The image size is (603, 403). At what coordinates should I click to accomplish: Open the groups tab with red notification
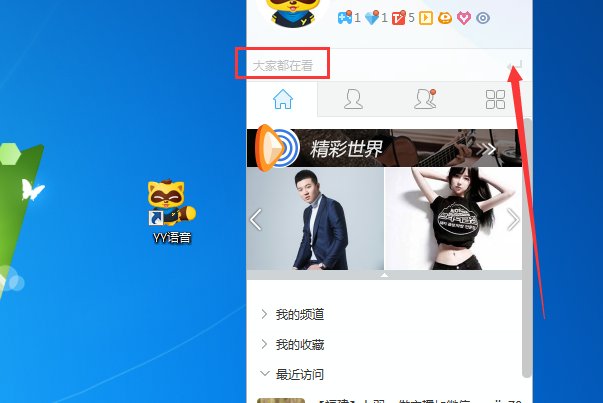[425, 99]
